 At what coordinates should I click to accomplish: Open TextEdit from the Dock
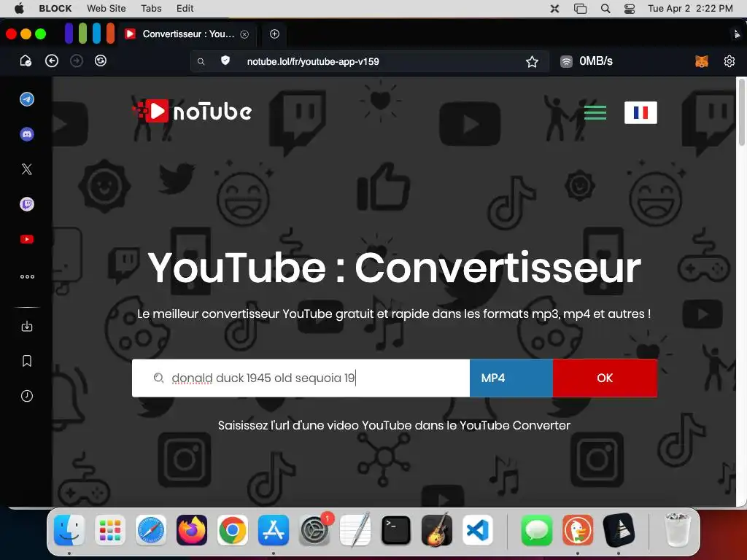click(355, 530)
